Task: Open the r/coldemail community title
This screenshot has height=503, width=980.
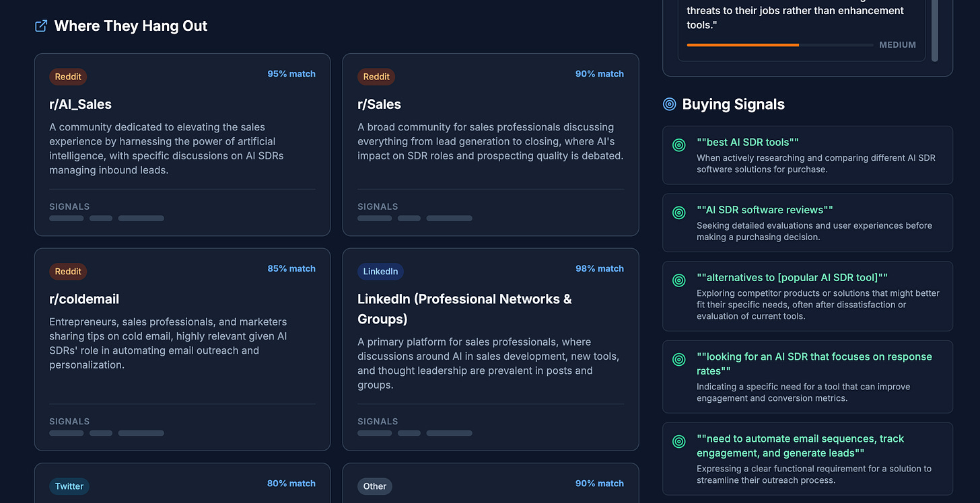Action: (x=84, y=299)
